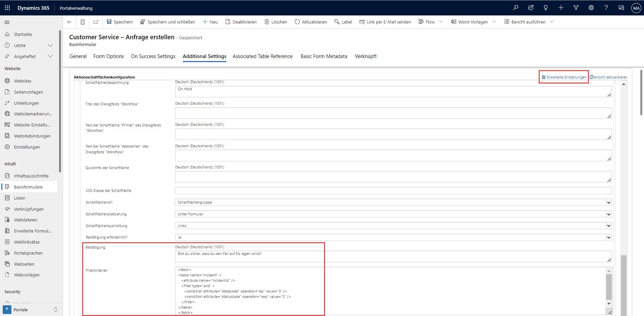The image size is (644, 316).
Task: Expand the Word-Vorlagen chevron
Action: click(x=494, y=22)
